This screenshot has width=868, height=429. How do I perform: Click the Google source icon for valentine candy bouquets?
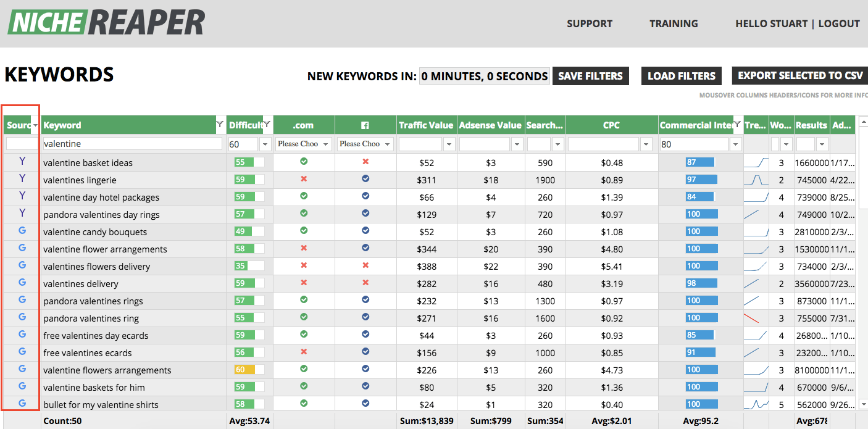click(x=22, y=230)
